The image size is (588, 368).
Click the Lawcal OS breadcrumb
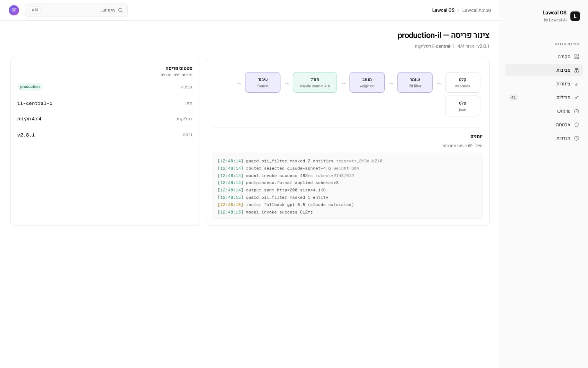tap(443, 10)
